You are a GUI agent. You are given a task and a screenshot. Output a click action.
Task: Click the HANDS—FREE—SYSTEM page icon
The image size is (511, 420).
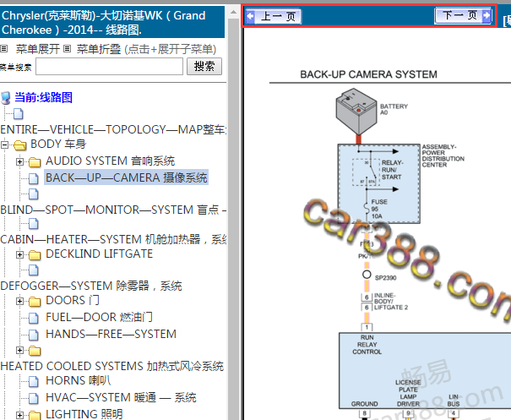tap(34, 335)
